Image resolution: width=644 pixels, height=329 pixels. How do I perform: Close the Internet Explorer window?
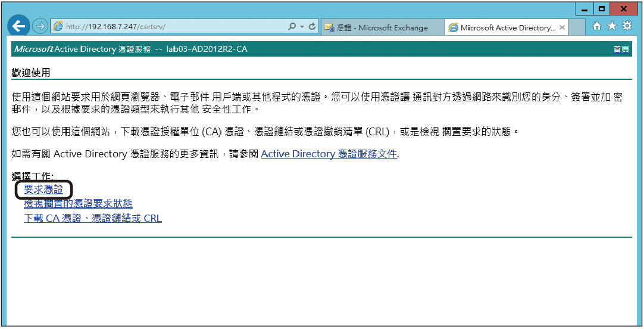(x=623, y=10)
